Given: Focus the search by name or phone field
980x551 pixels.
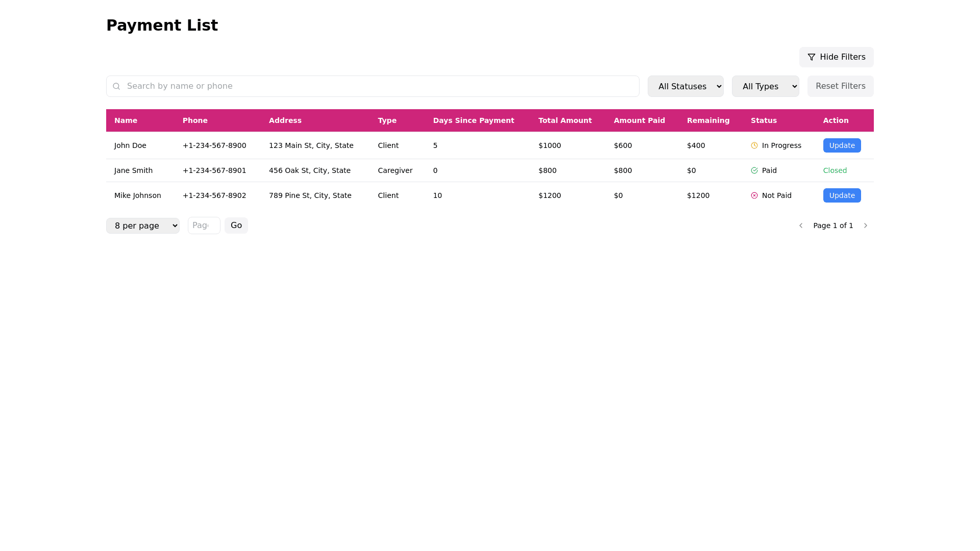Looking at the screenshot, I should [378, 86].
